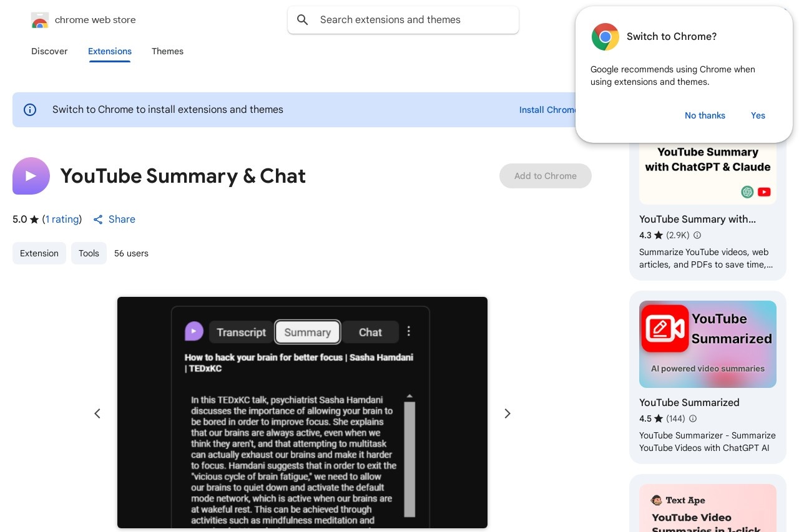Dismiss popup with No thanks
This screenshot has height=532, width=799.
coord(705,115)
